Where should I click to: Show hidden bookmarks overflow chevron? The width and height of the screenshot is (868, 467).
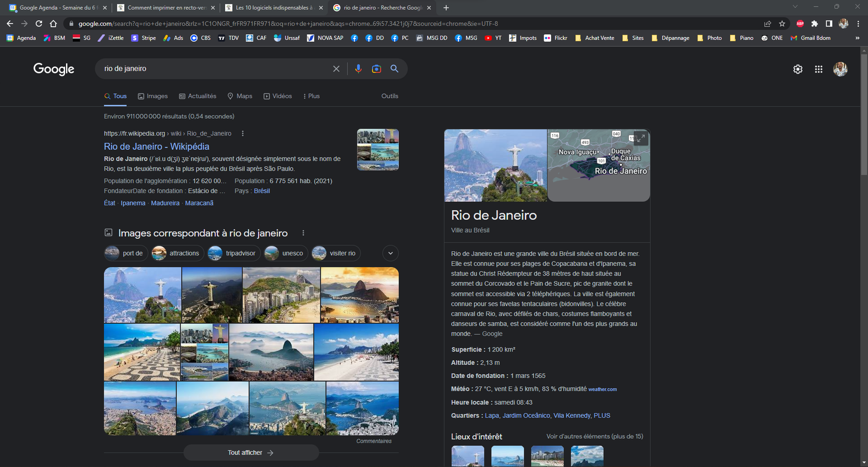[858, 38]
